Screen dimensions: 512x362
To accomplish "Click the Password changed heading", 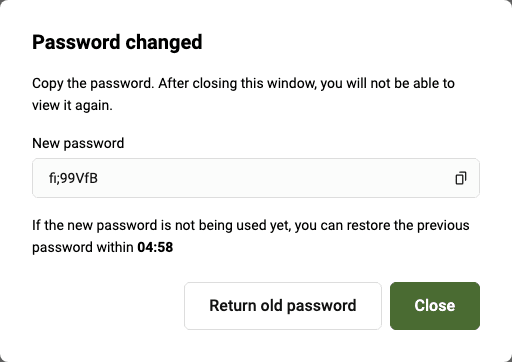I will coord(117,43).
